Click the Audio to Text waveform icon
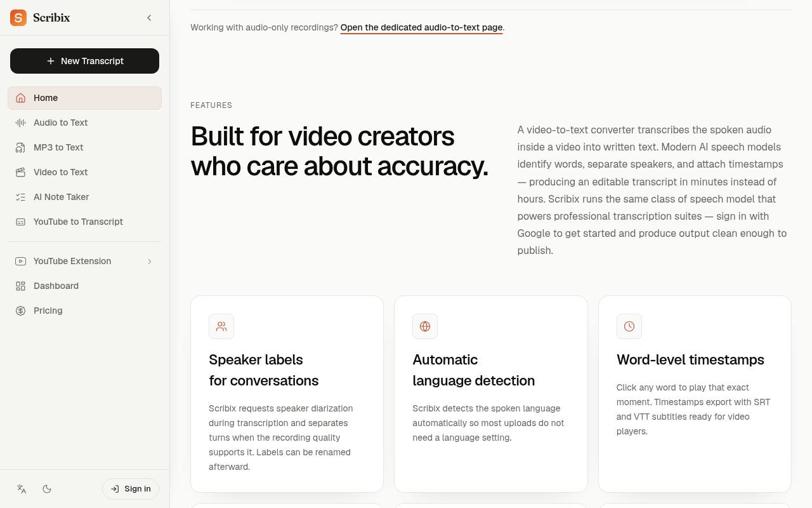This screenshot has height=508, width=812. (21, 123)
